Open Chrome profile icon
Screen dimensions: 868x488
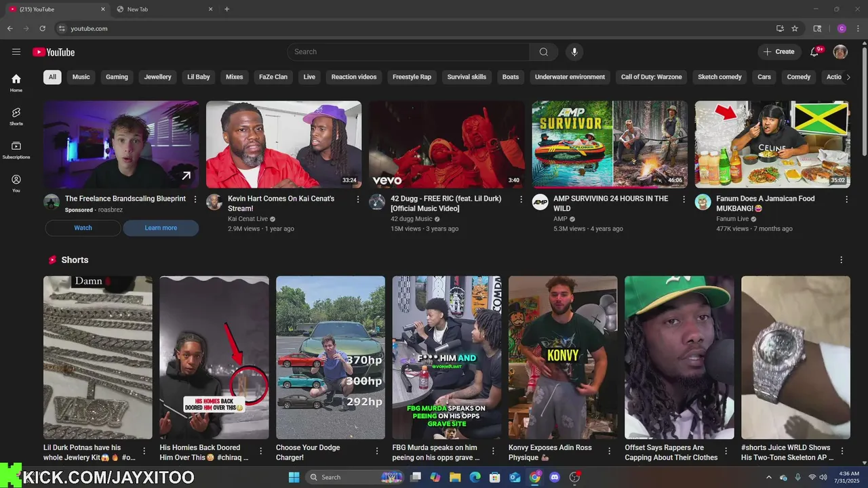coord(842,28)
